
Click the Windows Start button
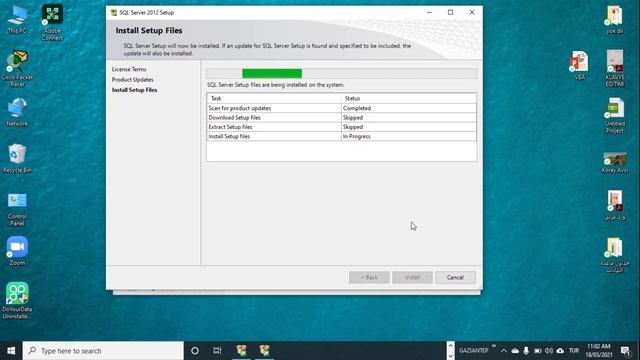coord(11,351)
